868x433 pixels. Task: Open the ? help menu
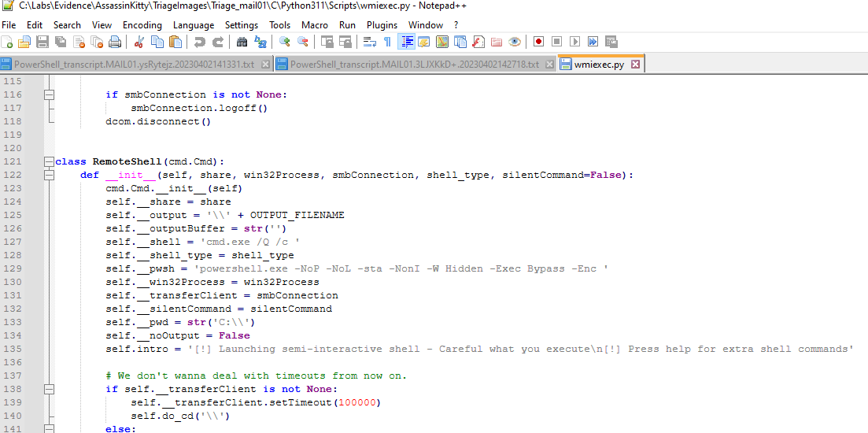point(456,25)
